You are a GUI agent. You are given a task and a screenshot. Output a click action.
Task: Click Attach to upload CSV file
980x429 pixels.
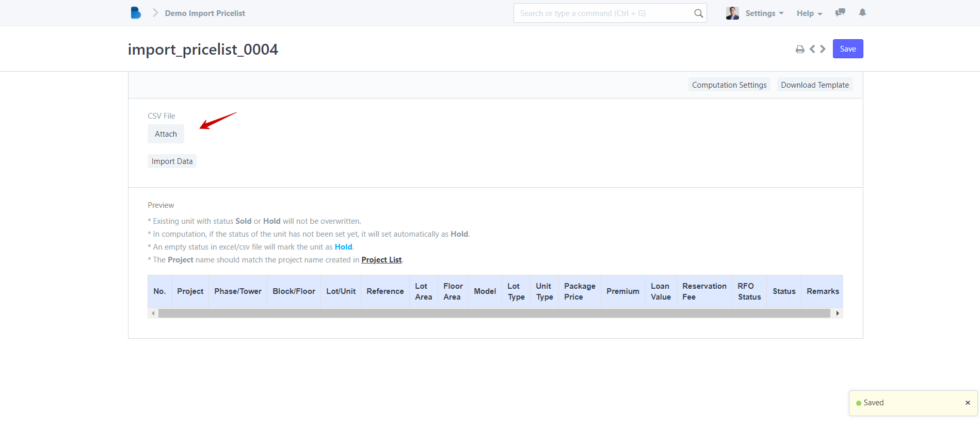[x=166, y=134]
